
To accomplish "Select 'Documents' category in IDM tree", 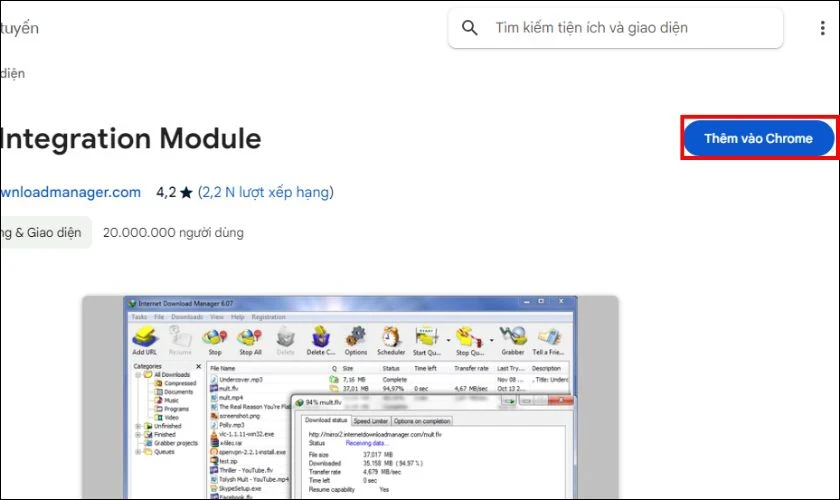I will [x=174, y=392].
